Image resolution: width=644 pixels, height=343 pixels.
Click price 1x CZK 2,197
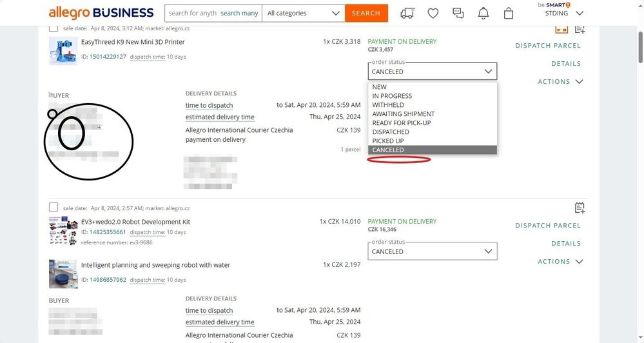click(342, 264)
